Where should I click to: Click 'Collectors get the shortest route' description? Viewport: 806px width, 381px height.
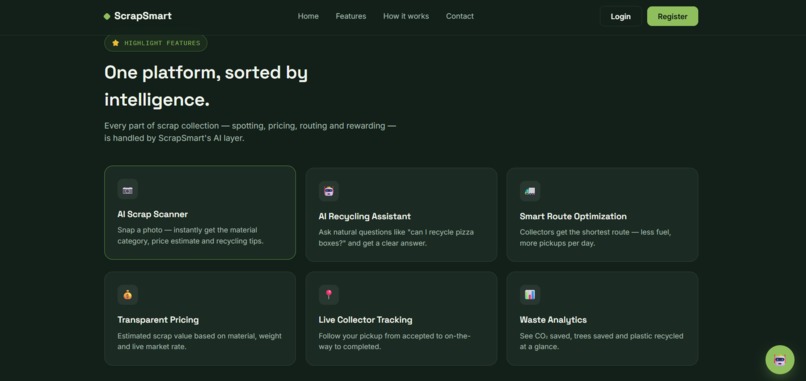[595, 238]
